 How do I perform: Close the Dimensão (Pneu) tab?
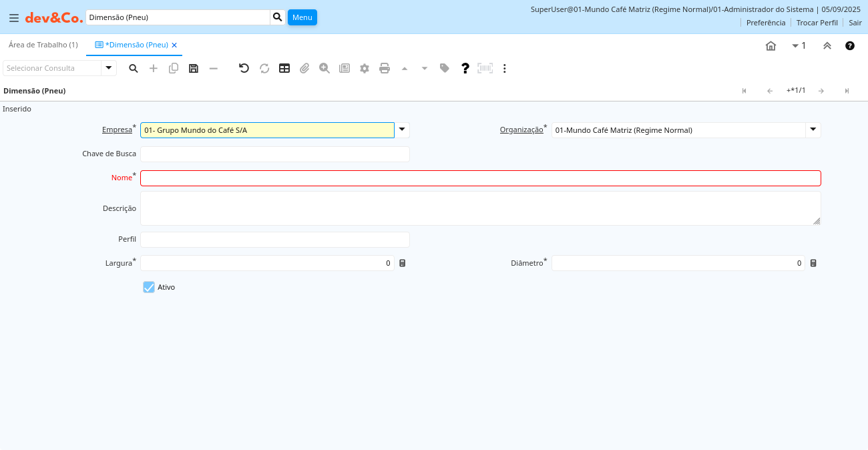click(174, 45)
